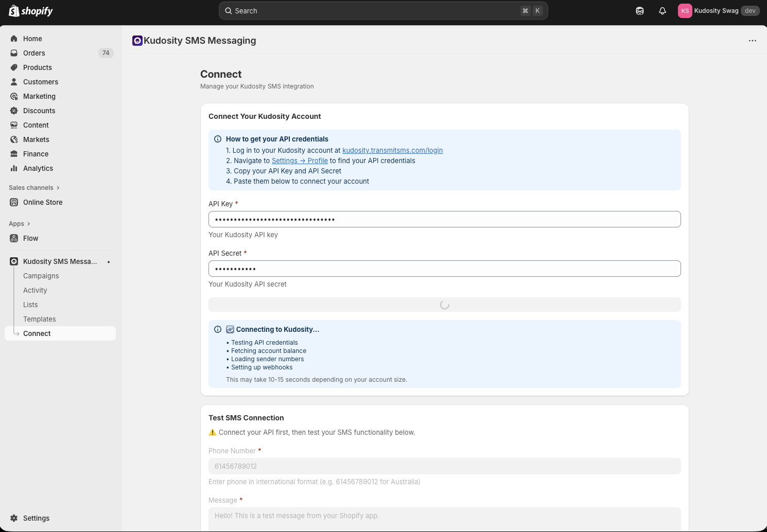Click the loading connect button with spinner
The height and width of the screenshot is (532, 767).
(x=445, y=305)
